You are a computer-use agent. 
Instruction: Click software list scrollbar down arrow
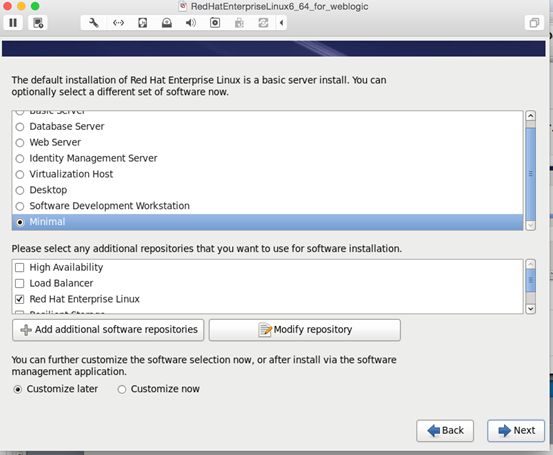coord(530,225)
